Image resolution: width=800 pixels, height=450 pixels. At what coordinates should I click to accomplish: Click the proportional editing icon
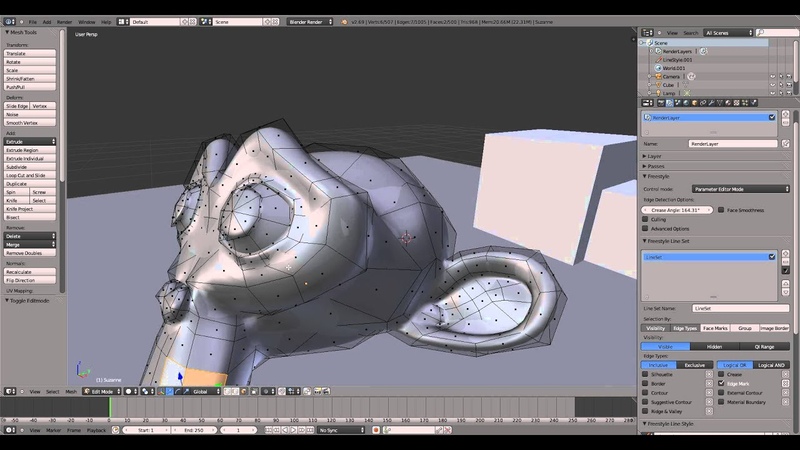coord(266,391)
